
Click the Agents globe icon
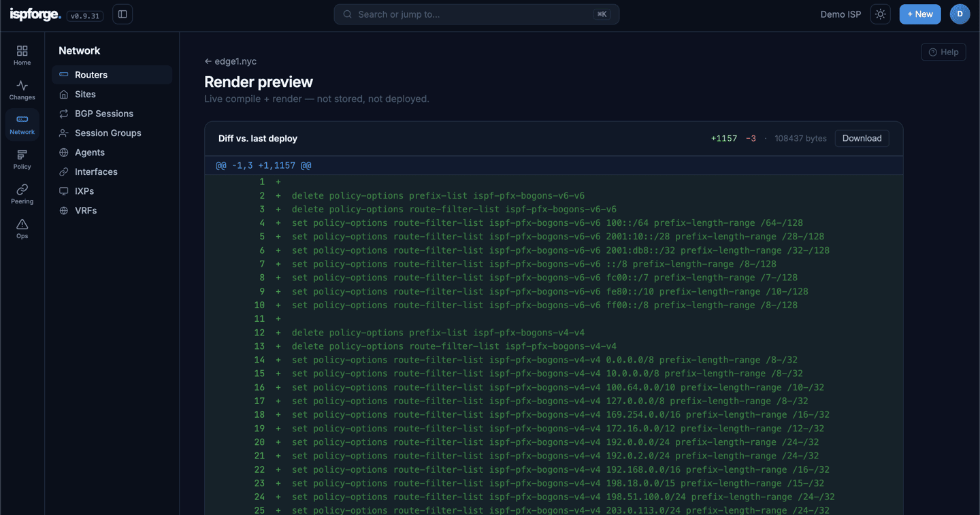pos(64,152)
